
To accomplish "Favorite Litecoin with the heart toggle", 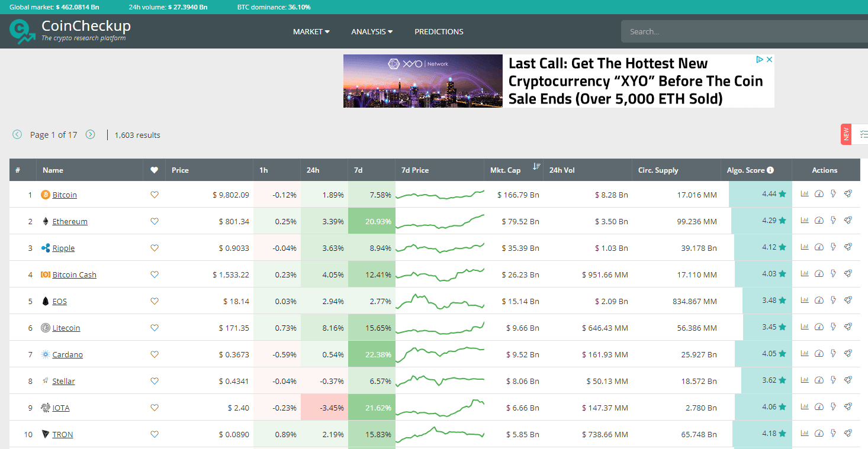I will point(155,328).
